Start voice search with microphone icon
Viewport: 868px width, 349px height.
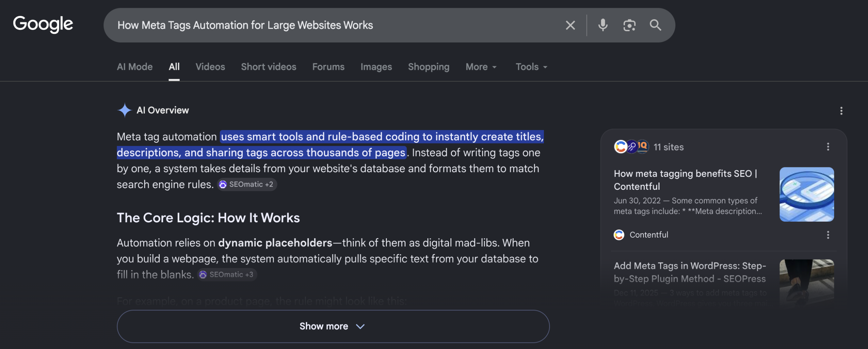tap(603, 25)
